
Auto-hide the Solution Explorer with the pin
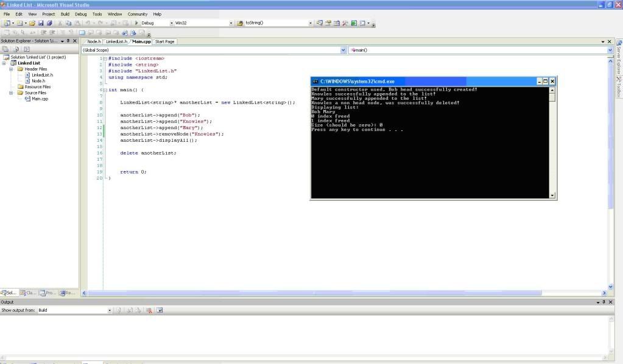click(68, 41)
